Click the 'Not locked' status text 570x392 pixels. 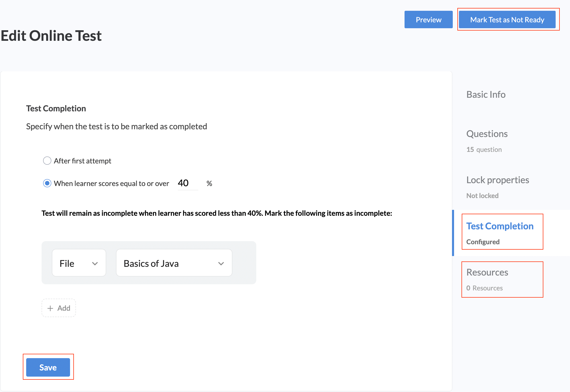(x=482, y=196)
